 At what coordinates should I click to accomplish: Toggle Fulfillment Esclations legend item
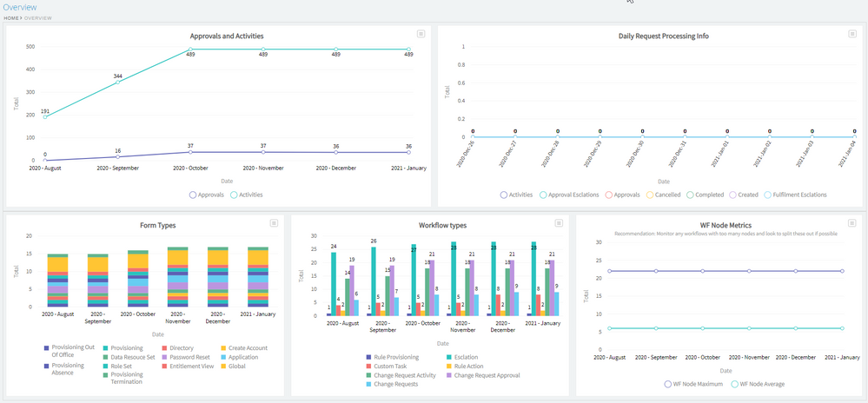(796, 195)
